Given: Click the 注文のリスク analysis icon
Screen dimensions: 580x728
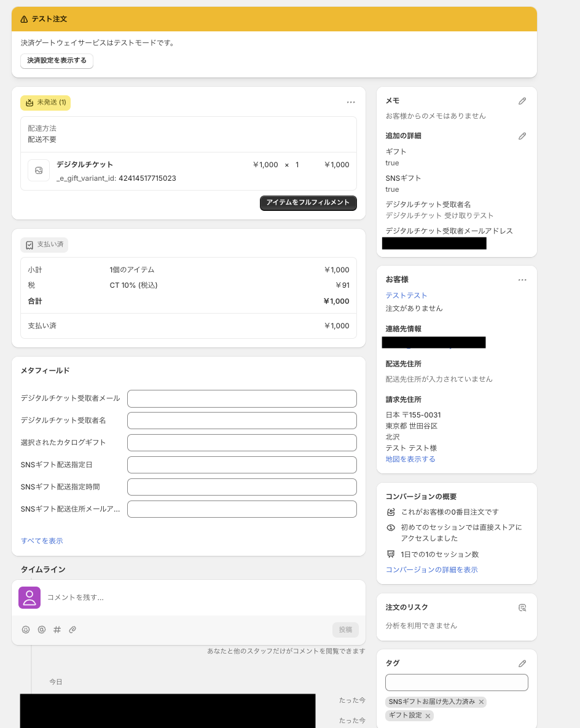Looking at the screenshot, I should (x=522, y=607).
